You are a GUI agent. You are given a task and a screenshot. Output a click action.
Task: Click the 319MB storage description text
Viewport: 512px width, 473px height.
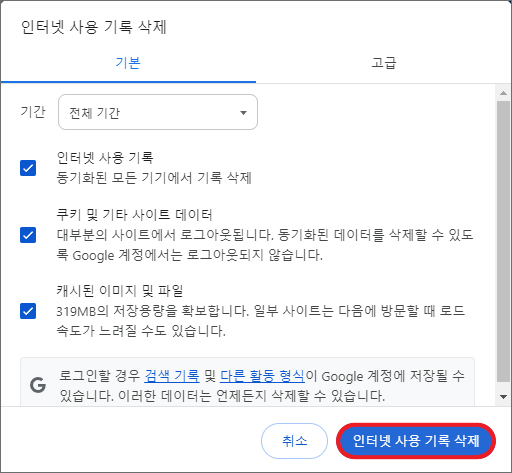[260, 321]
